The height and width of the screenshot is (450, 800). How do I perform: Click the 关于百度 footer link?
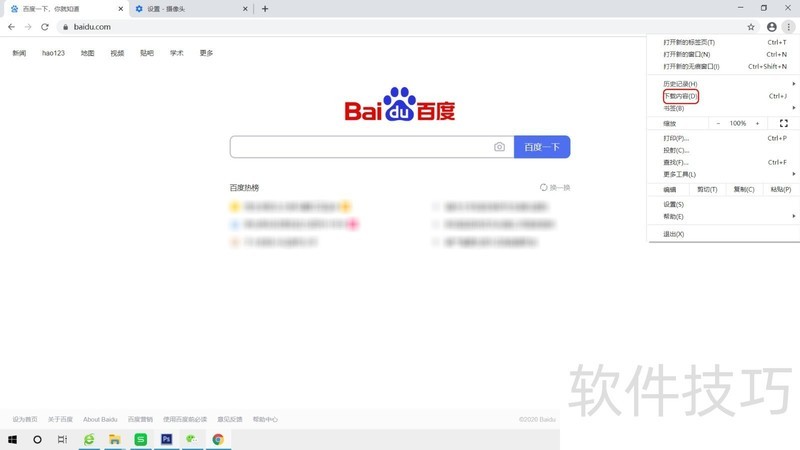click(x=60, y=419)
